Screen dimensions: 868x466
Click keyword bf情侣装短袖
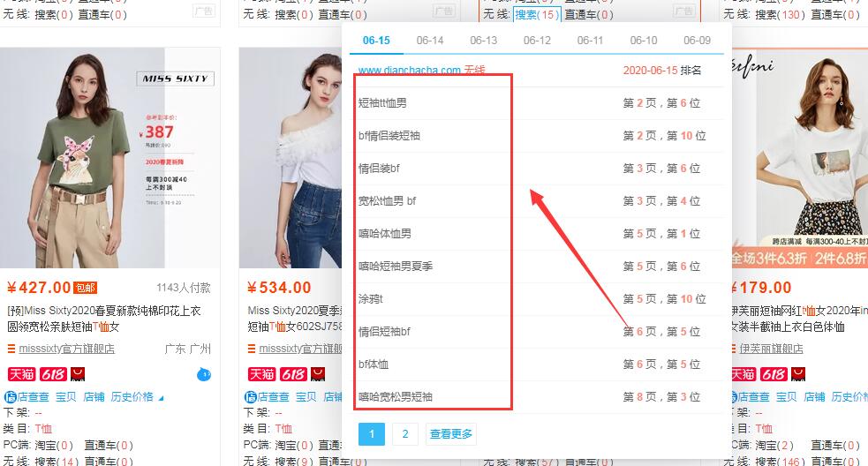coord(389,136)
